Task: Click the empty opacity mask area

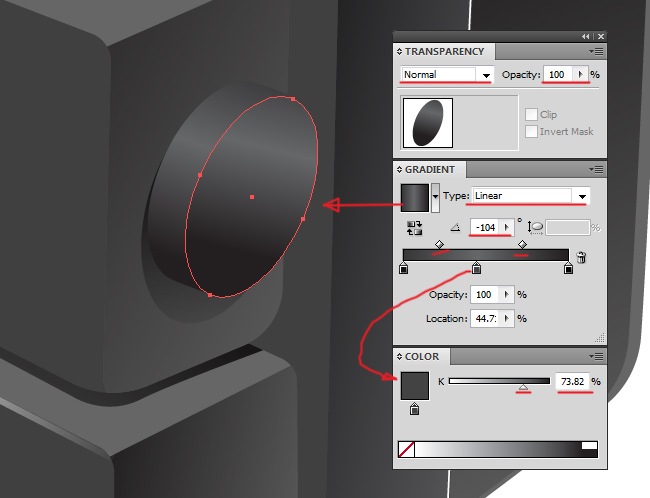Action: (x=485, y=123)
